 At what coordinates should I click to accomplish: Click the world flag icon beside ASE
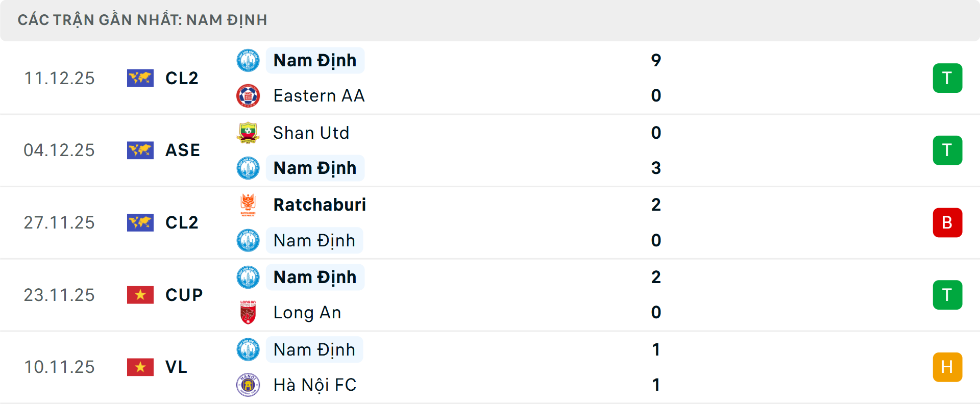[x=140, y=150]
